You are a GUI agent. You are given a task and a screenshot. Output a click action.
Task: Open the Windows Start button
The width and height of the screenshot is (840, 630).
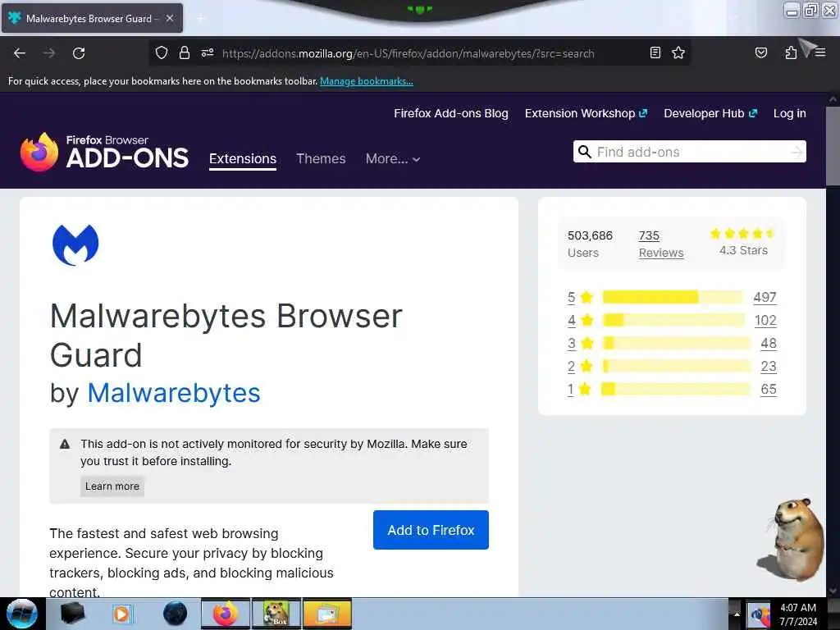tap(22, 614)
